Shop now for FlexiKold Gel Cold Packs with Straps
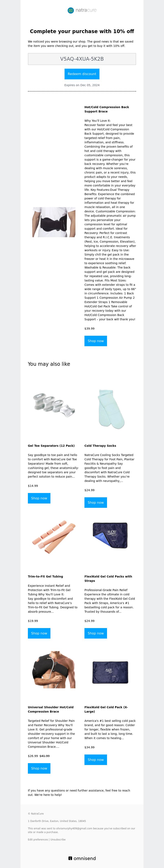The height and width of the screenshot is (868, 164). [96, 633]
